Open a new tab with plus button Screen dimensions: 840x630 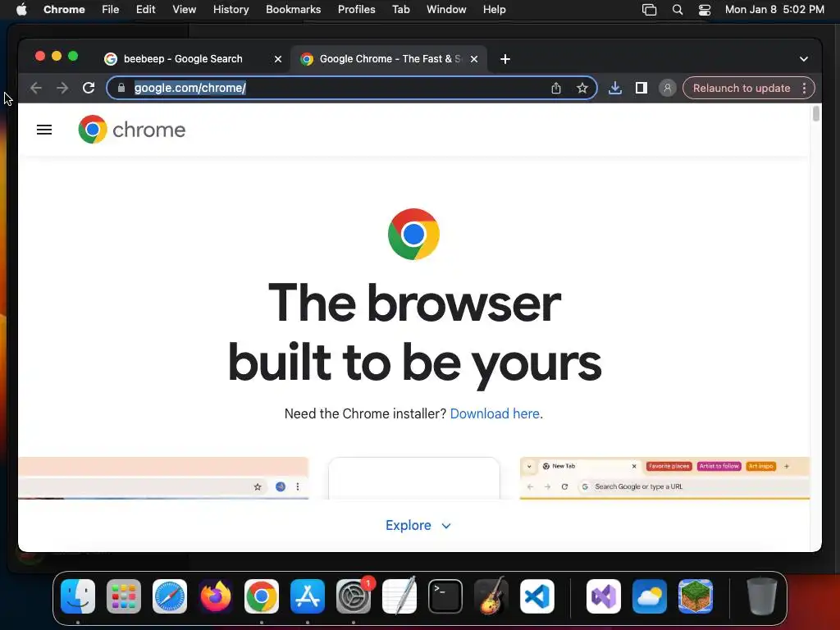click(505, 59)
